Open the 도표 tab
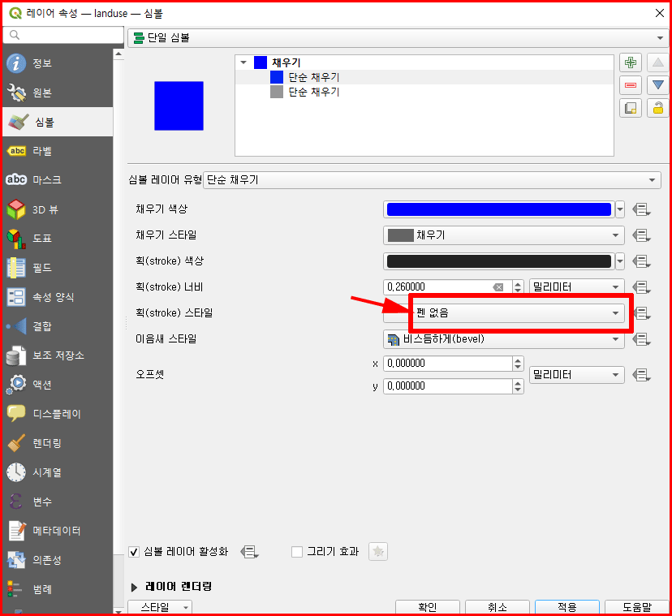Viewport: 672px width, 616px height. (58, 239)
